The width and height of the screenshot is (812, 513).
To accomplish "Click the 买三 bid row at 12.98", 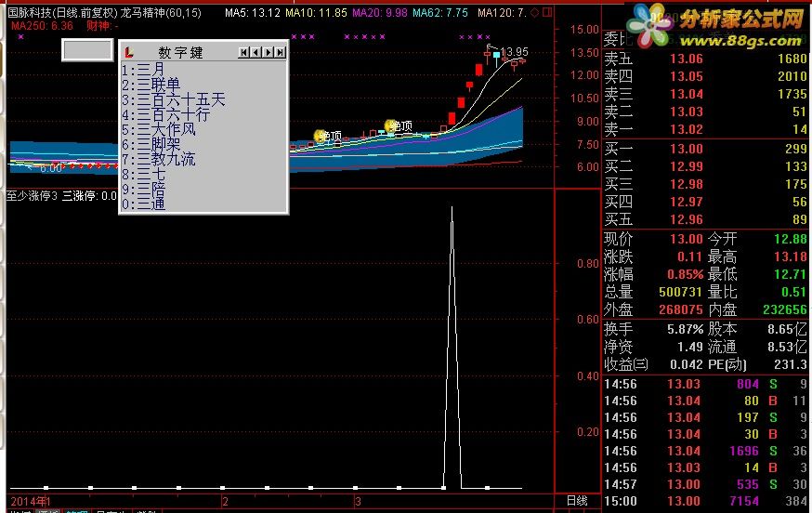I will 706,184.
